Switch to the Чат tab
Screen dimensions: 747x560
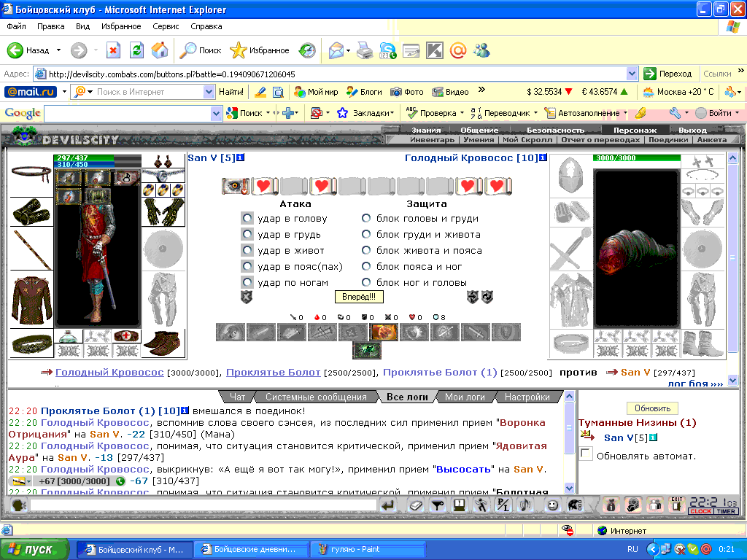237,397
